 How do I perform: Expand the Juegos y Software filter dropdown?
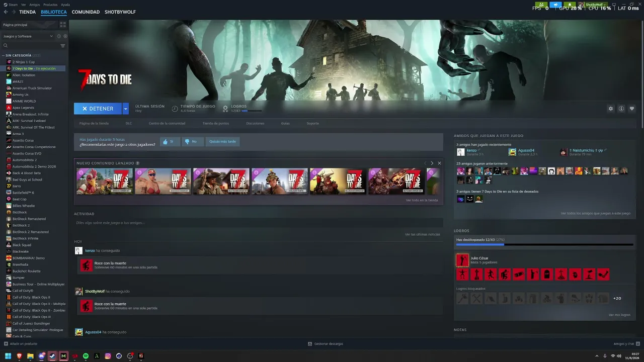28,36
